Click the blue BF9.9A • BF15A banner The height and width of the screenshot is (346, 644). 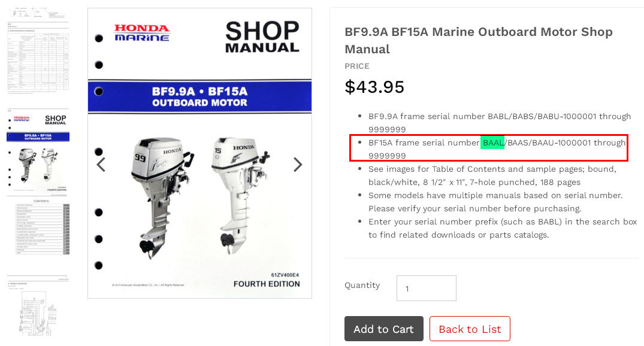199,97
